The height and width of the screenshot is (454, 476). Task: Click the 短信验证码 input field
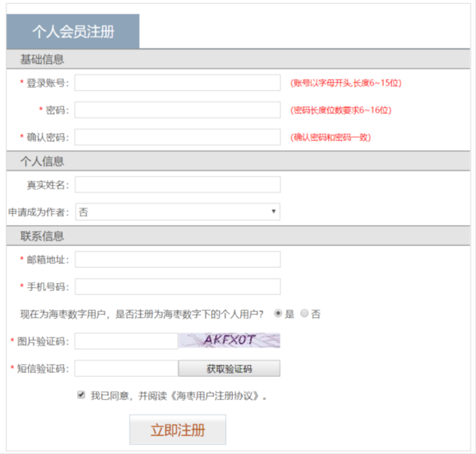pos(126,369)
